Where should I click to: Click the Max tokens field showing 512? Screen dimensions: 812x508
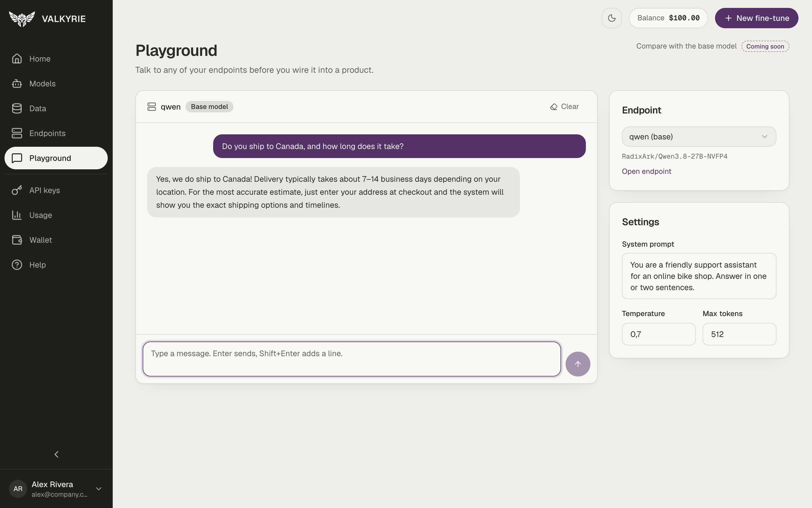(739, 334)
